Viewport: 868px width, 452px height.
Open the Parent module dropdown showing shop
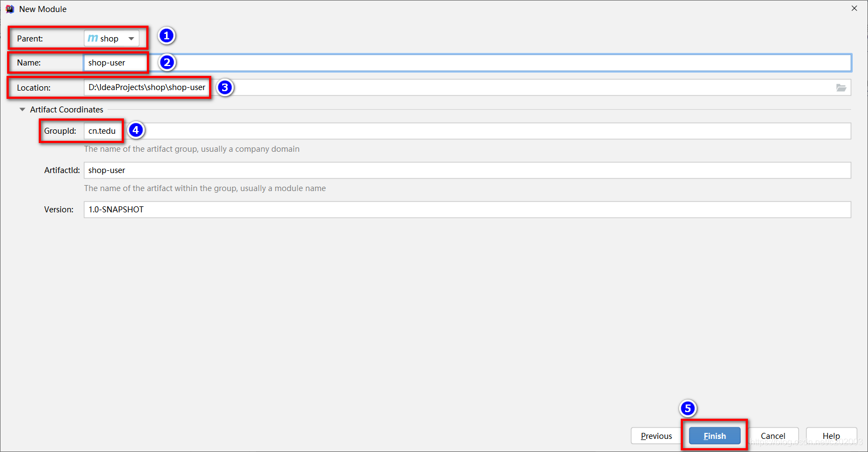tap(112, 38)
